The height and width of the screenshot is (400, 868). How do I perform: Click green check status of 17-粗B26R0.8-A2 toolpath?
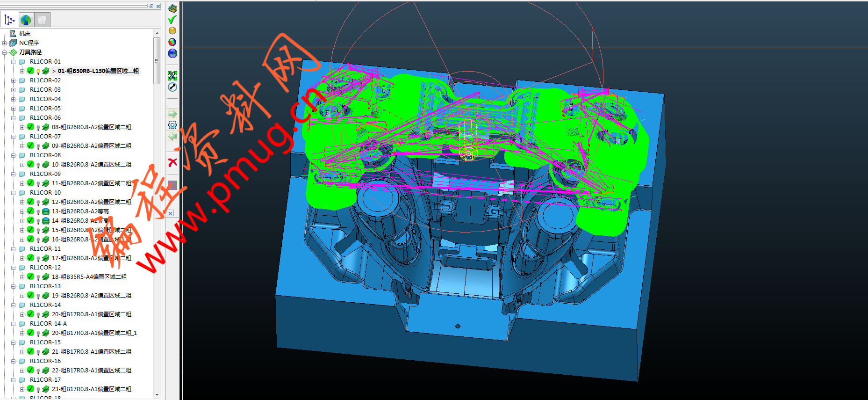point(30,258)
